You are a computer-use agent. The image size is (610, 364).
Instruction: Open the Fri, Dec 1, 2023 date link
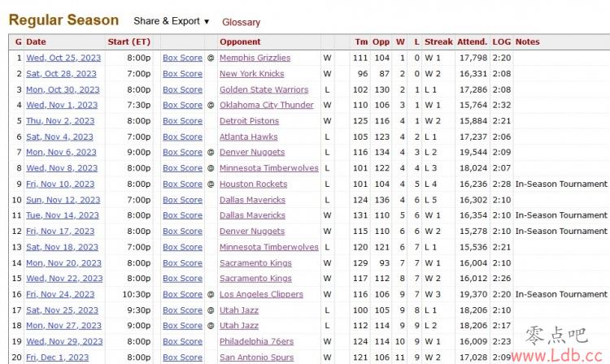click(x=57, y=357)
